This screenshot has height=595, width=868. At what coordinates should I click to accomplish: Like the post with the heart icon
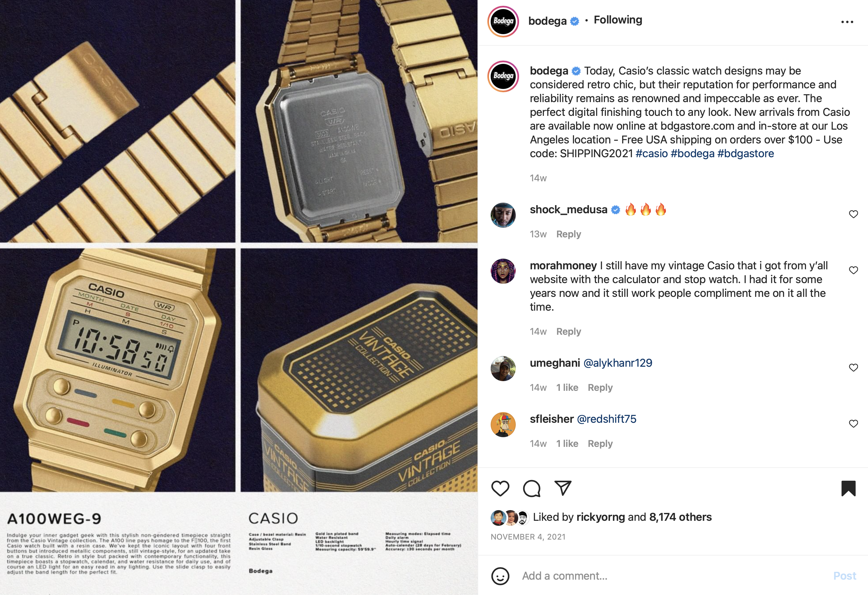tap(500, 488)
